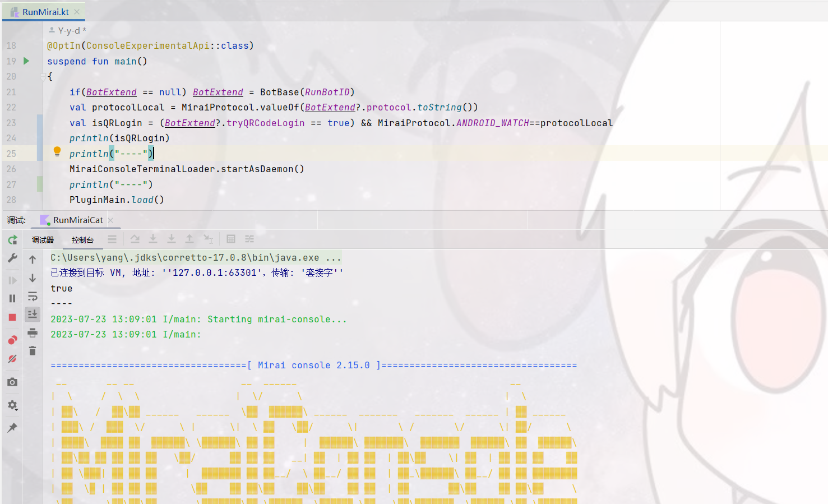Image resolution: width=828 pixels, height=504 pixels.
Task: Rerun the RunMiraiCat debug session
Action: tap(12, 239)
